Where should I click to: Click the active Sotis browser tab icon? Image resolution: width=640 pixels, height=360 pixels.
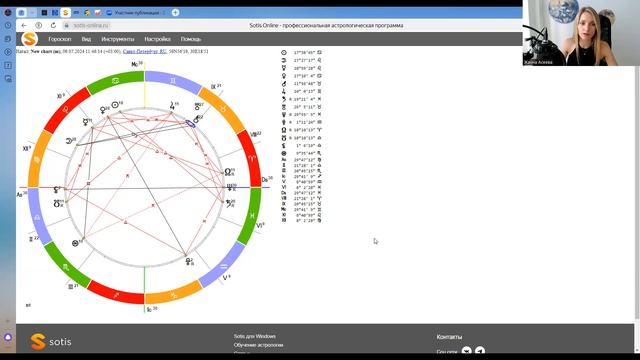(x=65, y=13)
